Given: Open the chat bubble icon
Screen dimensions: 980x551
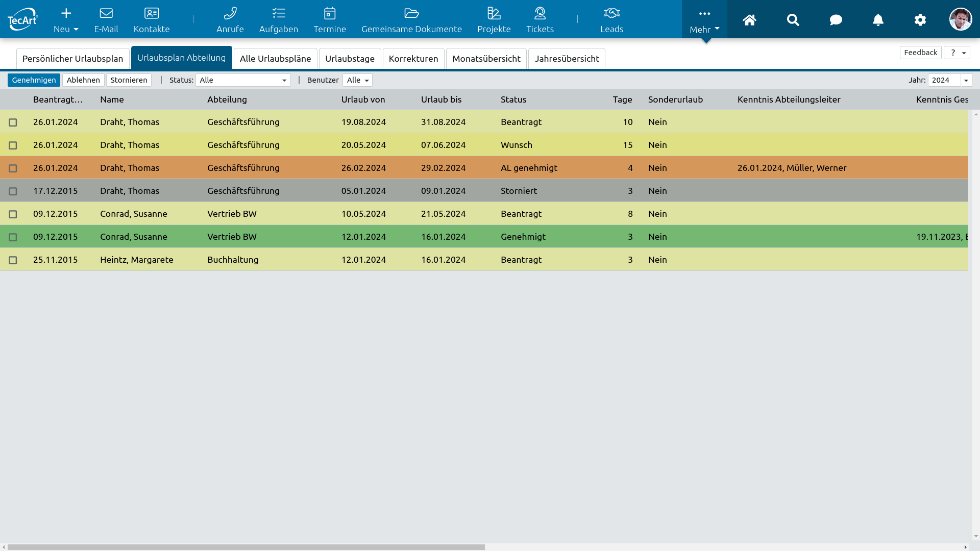Looking at the screenshot, I should click(x=836, y=20).
